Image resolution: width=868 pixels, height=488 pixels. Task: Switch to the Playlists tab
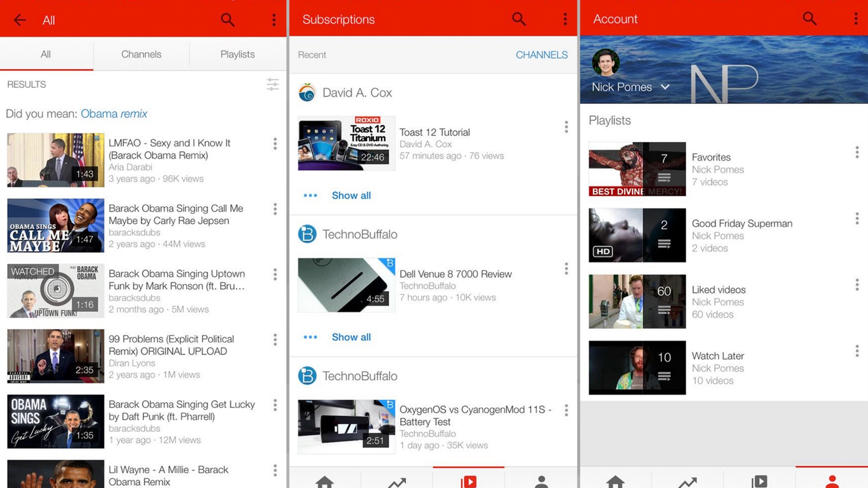point(237,54)
